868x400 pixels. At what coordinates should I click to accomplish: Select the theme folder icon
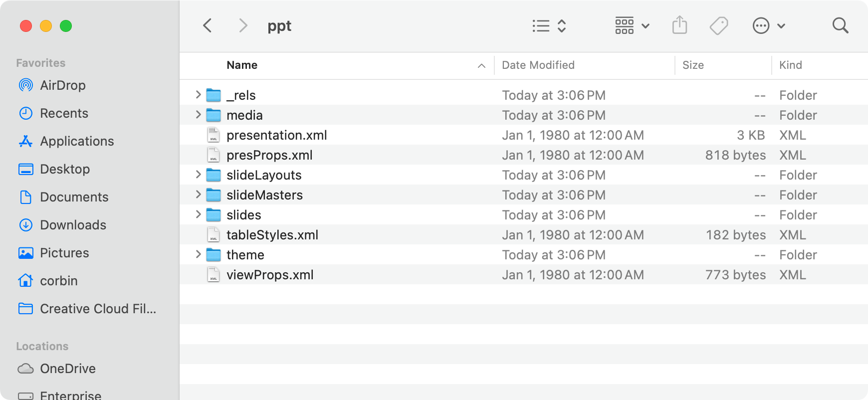point(214,254)
